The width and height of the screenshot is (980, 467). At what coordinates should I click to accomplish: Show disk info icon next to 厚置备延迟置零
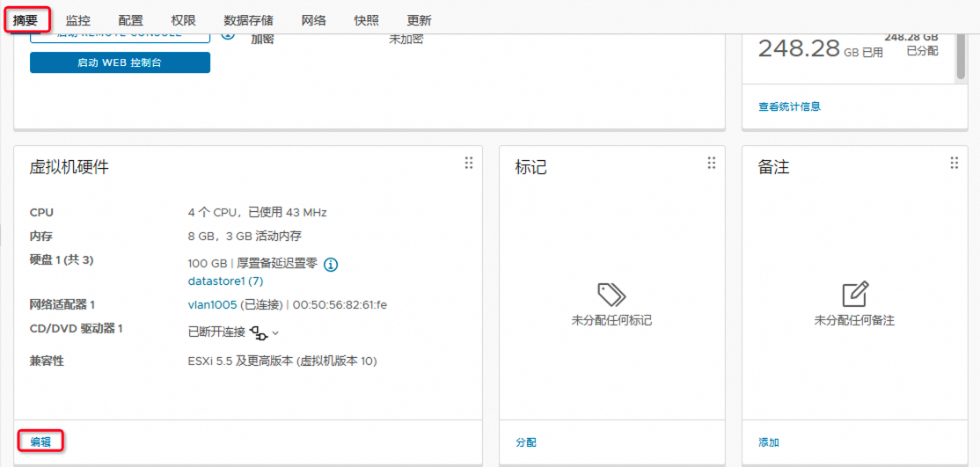(x=332, y=265)
